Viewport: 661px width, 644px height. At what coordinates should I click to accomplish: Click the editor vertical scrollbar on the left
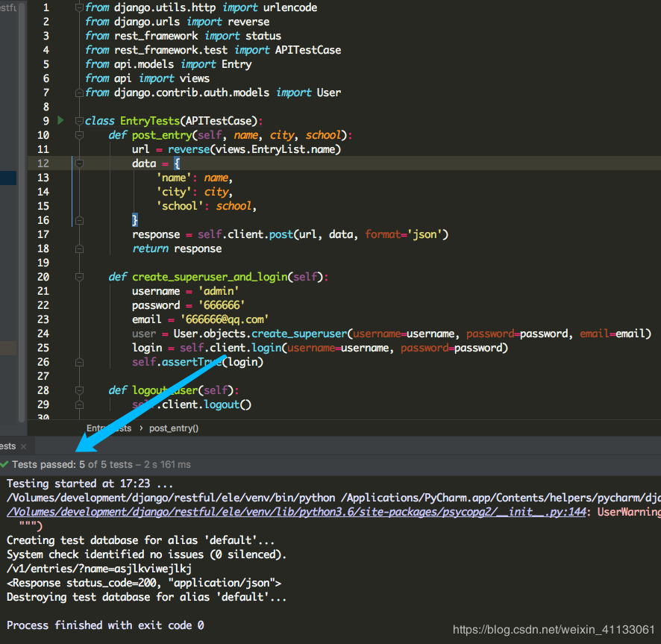coord(22,211)
